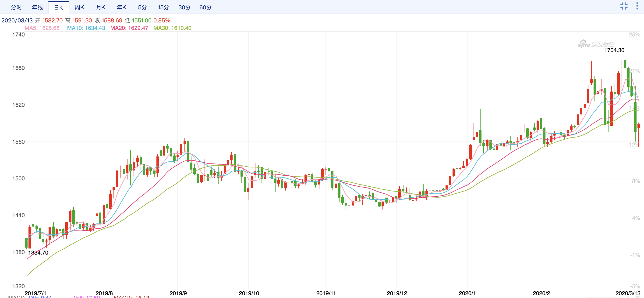The image size is (644, 298).
Task: Click the 2020/3/13 date axis label
Action: pyautogui.click(x=628, y=293)
